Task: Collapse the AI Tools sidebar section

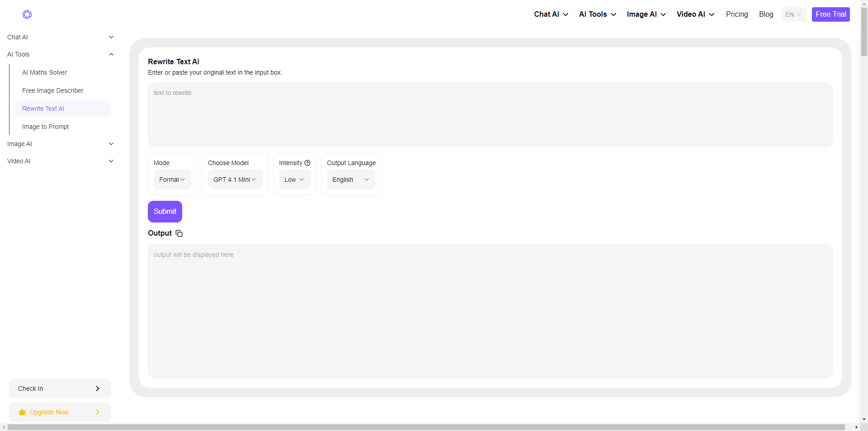Action: (111, 54)
